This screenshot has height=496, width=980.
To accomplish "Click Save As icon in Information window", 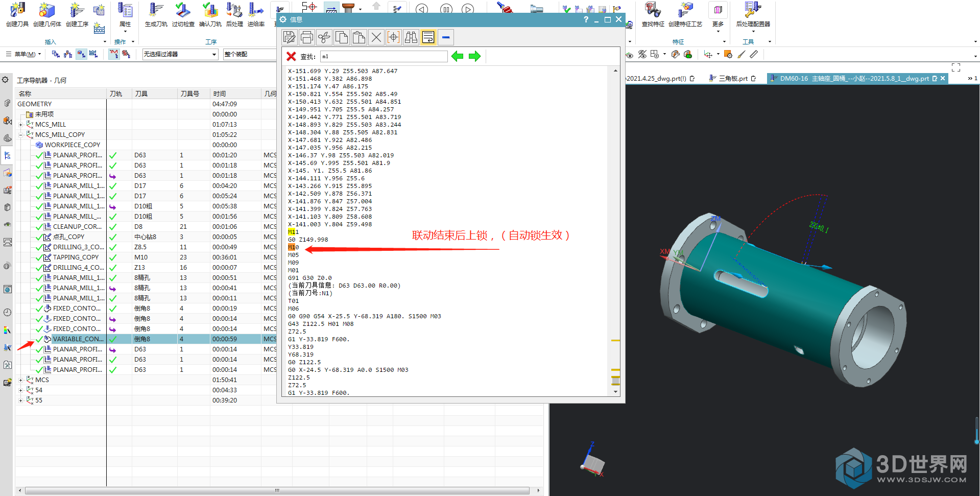I will (x=290, y=37).
